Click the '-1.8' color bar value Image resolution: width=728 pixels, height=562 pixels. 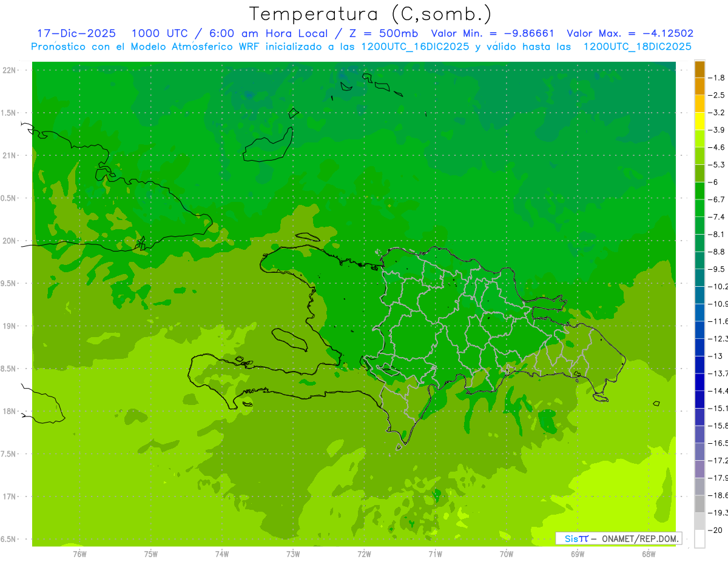(x=716, y=78)
